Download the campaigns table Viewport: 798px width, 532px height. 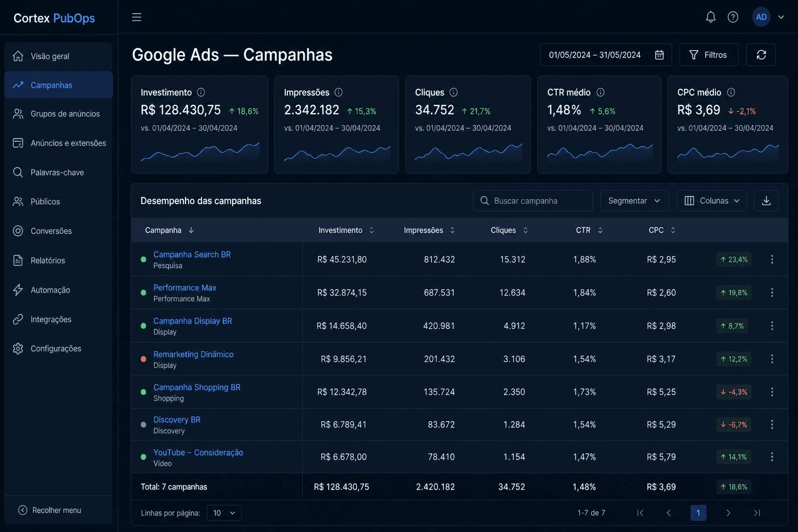coord(766,201)
